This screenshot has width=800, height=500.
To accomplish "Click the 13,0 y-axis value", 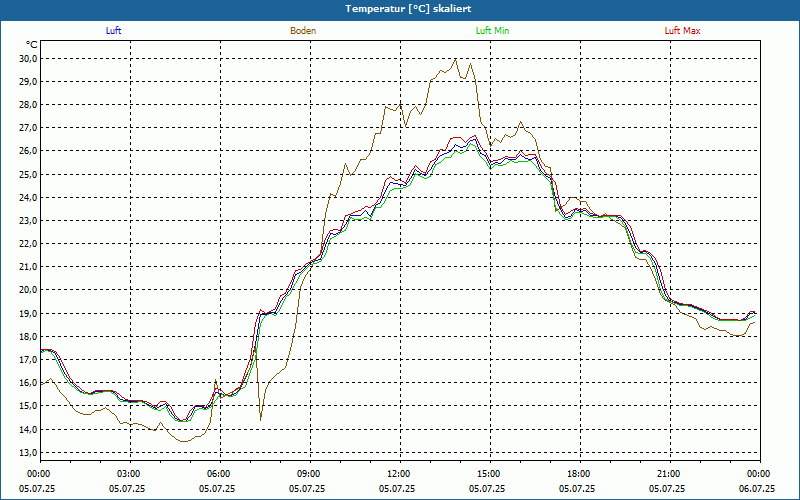I will [x=28, y=453].
